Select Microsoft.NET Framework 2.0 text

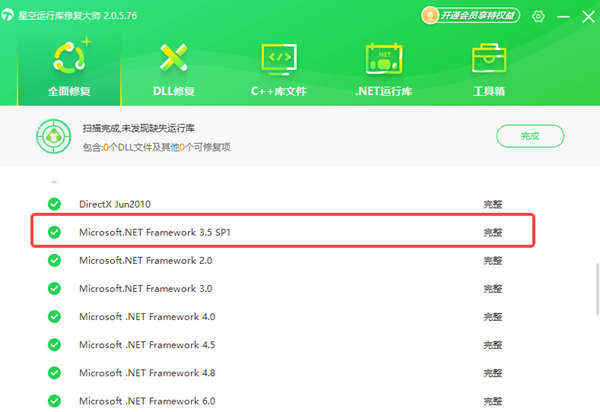tap(145, 261)
